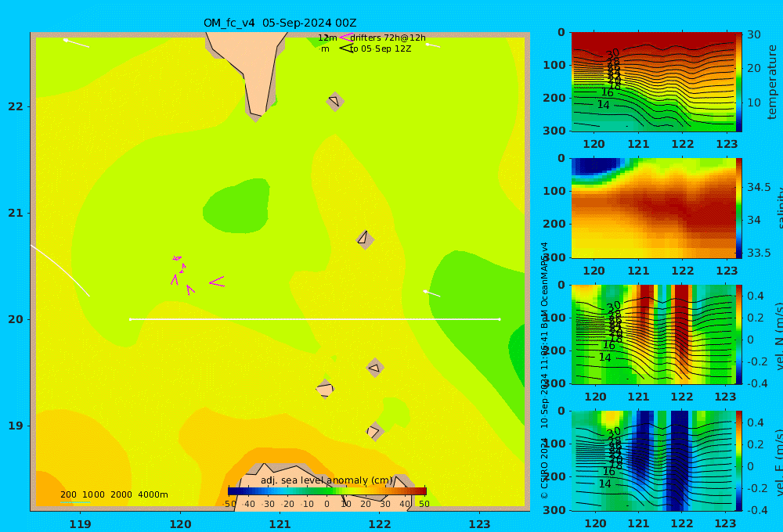Click the northernmost small island marker near 22N
The image size is (783, 532).
click(335, 101)
